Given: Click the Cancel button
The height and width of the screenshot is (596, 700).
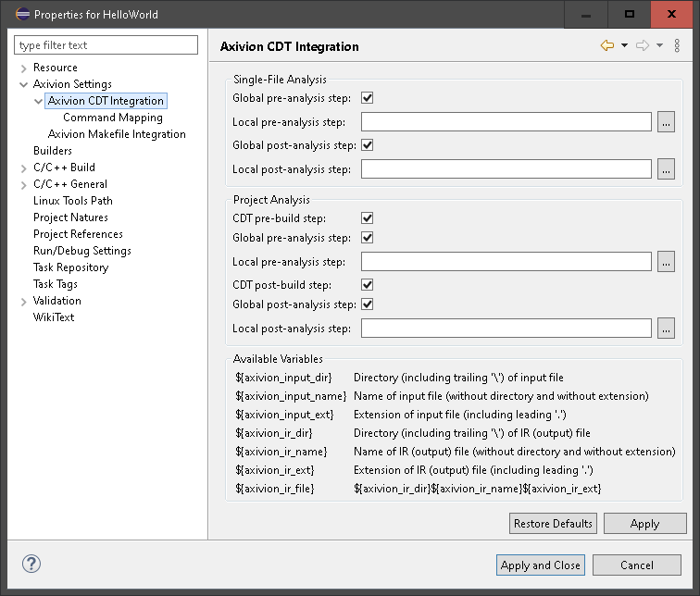Looking at the screenshot, I should point(637,565).
